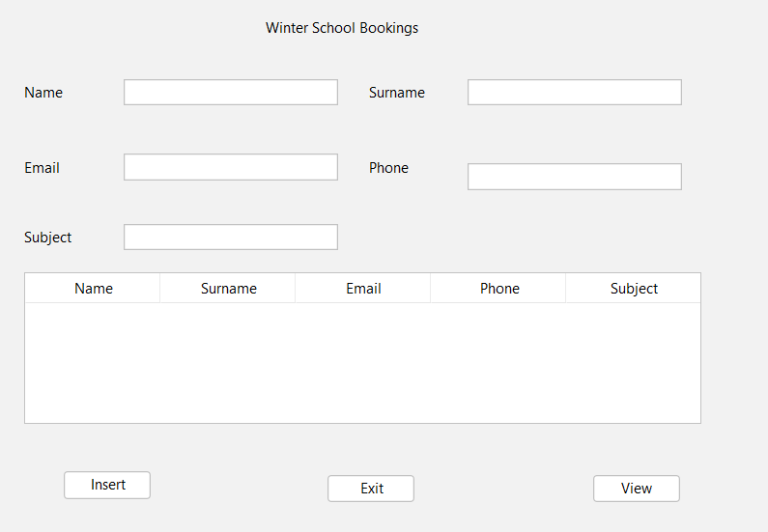Sort table by Name column header

(x=93, y=289)
